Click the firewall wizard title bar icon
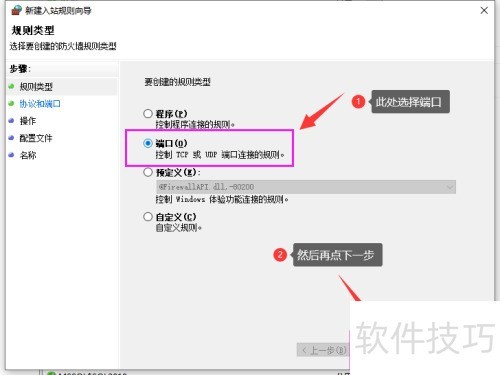 coord(16,11)
